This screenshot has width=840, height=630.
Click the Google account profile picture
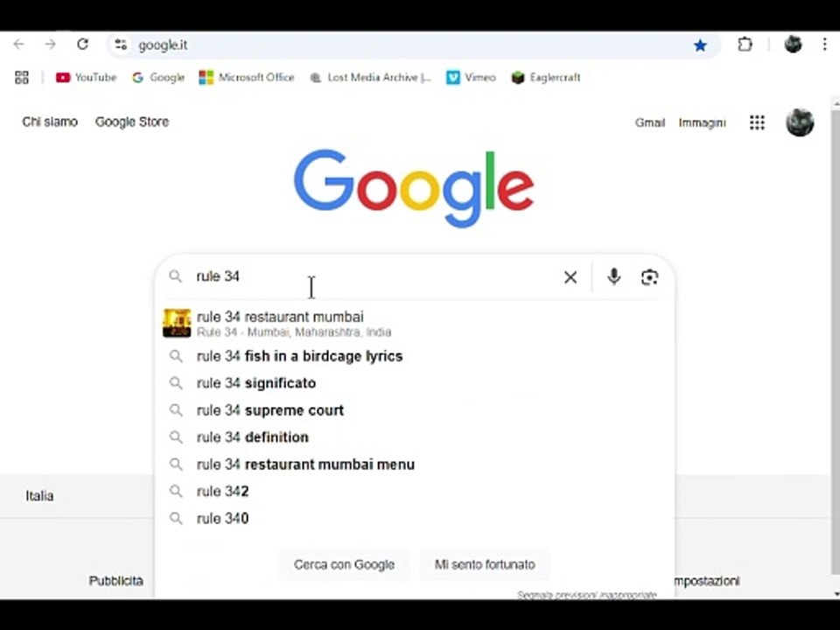[x=800, y=122]
